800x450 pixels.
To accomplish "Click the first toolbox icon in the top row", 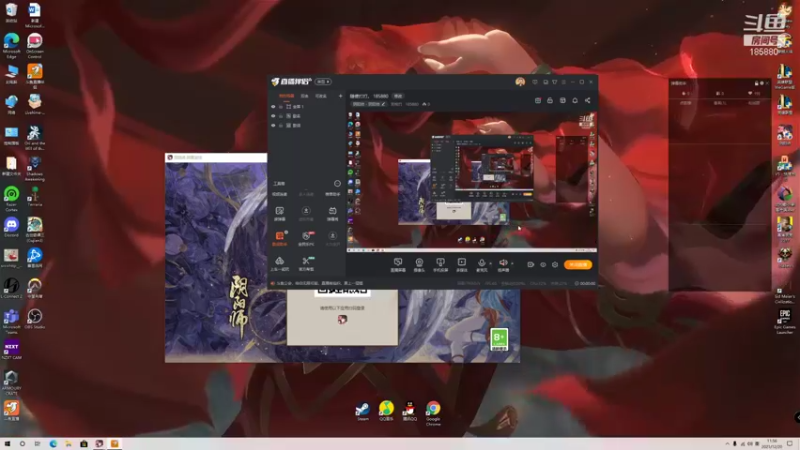I will click(x=280, y=213).
